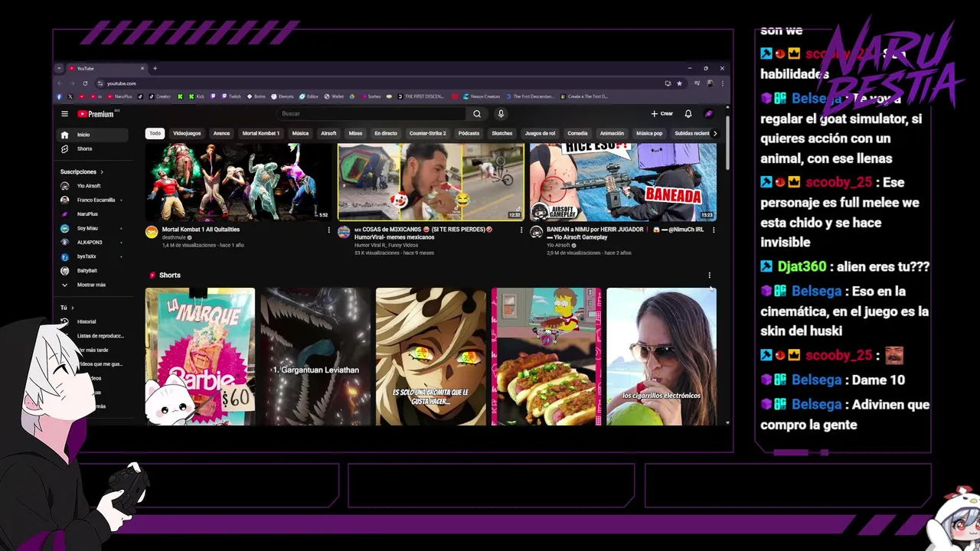
Task: Select the Sketches filter chip
Action: 502,133
